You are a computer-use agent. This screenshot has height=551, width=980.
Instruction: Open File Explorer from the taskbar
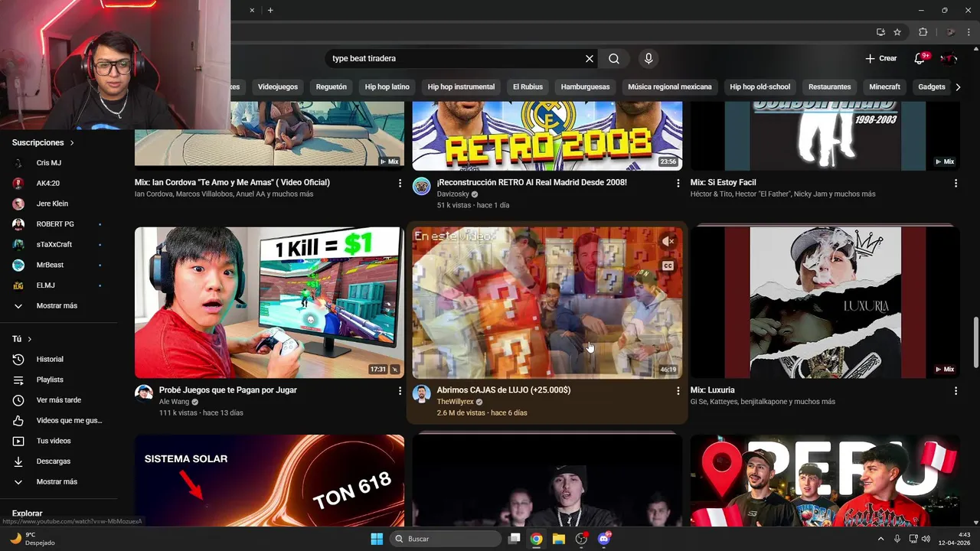(x=559, y=539)
